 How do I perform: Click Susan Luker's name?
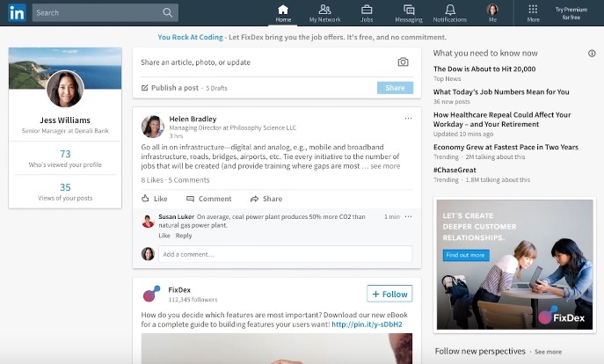tap(177, 217)
